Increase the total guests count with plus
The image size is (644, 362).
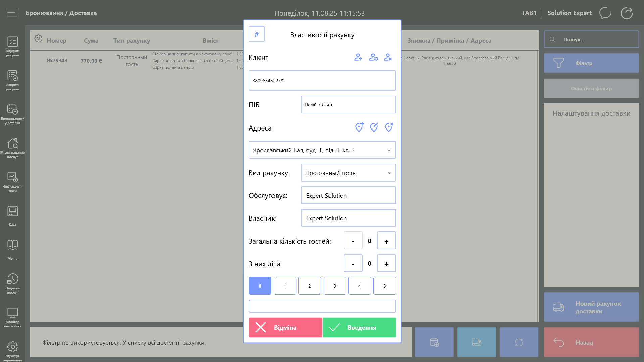(x=386, y=241)
